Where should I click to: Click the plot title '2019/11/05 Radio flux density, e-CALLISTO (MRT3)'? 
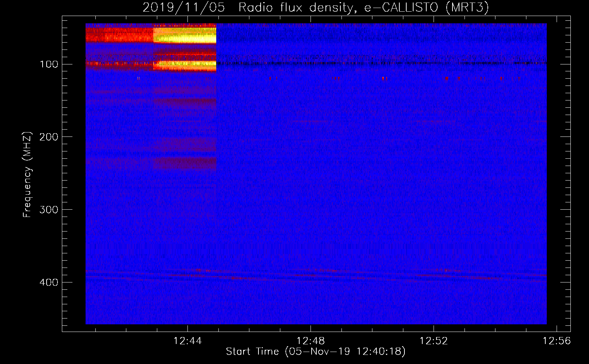316,8
